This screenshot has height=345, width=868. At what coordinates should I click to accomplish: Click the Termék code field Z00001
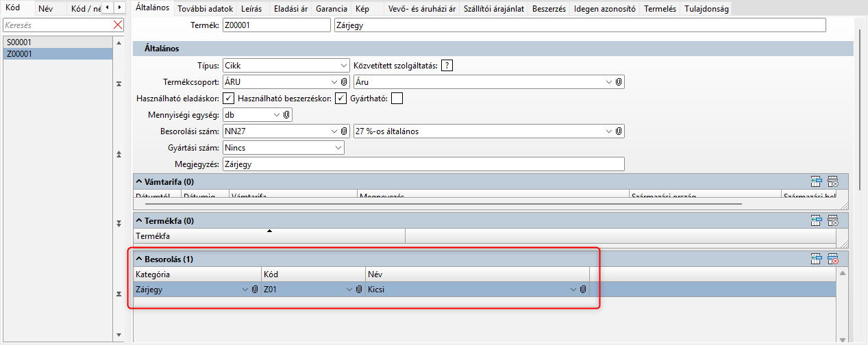tap(277, 25)
